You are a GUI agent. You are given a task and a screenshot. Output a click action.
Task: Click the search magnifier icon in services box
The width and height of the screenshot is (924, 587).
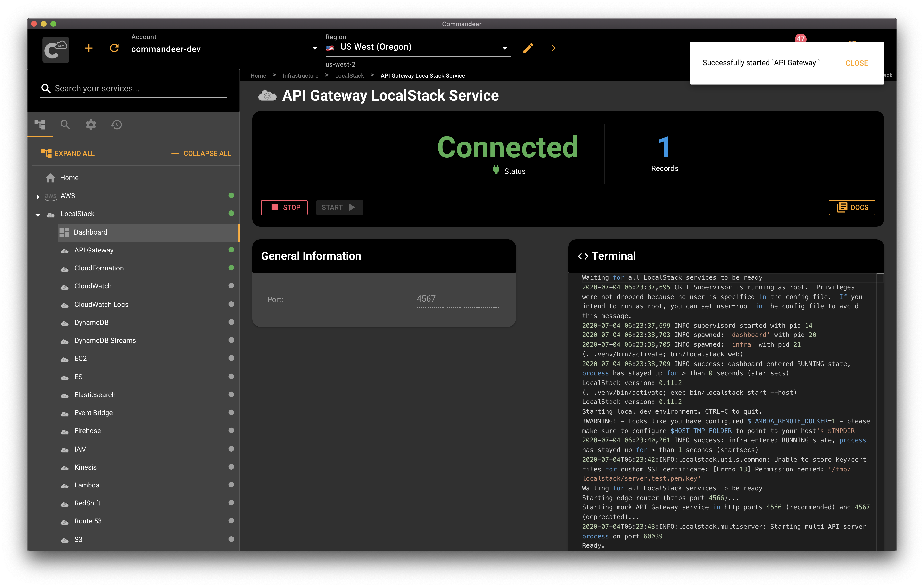(46, 89)
